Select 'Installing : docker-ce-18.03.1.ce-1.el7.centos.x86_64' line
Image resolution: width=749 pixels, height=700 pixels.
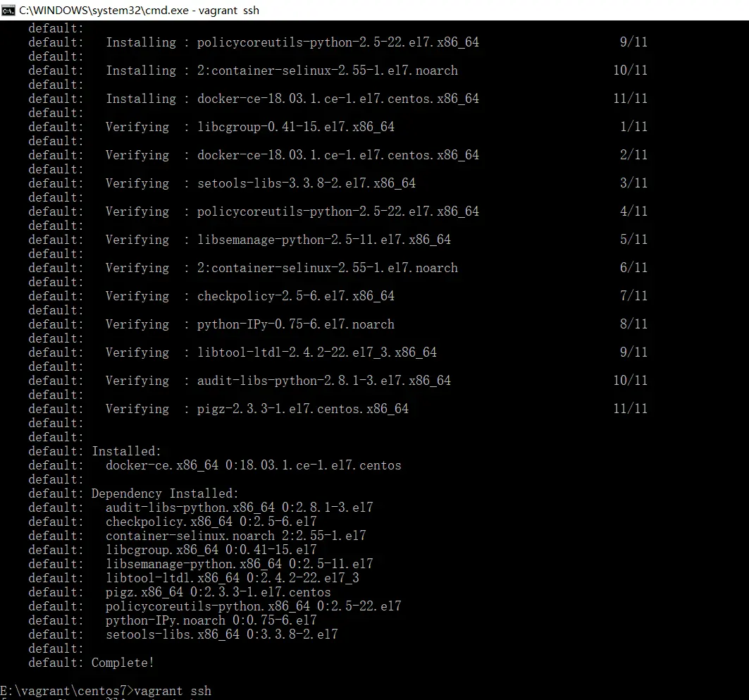pyautogui.click(x=292, y=99)
